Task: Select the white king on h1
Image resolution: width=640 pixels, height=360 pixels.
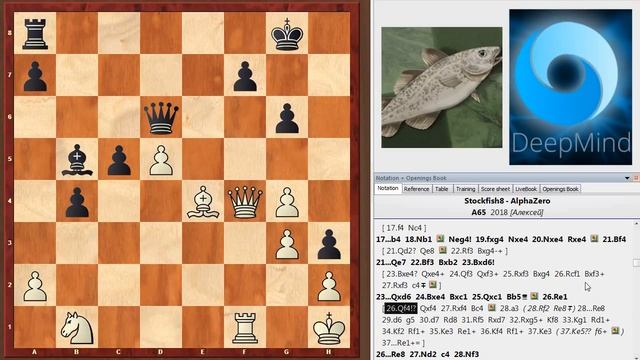Action: (329, 328)
